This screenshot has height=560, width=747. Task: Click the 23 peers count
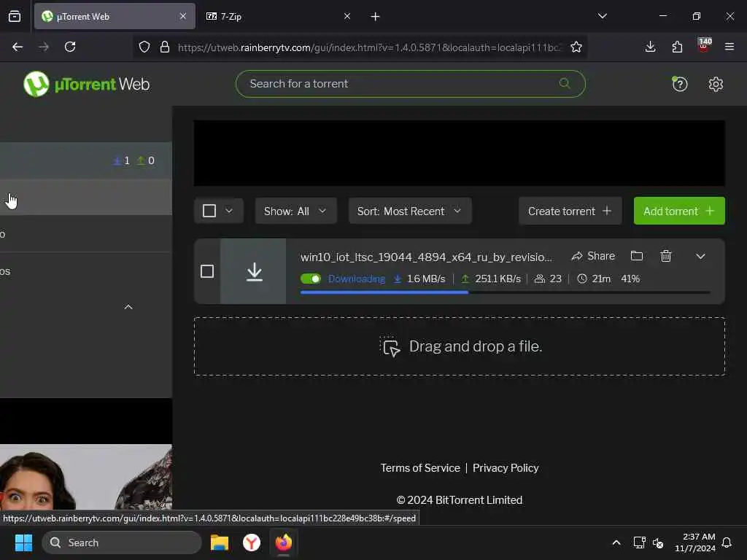549,279
